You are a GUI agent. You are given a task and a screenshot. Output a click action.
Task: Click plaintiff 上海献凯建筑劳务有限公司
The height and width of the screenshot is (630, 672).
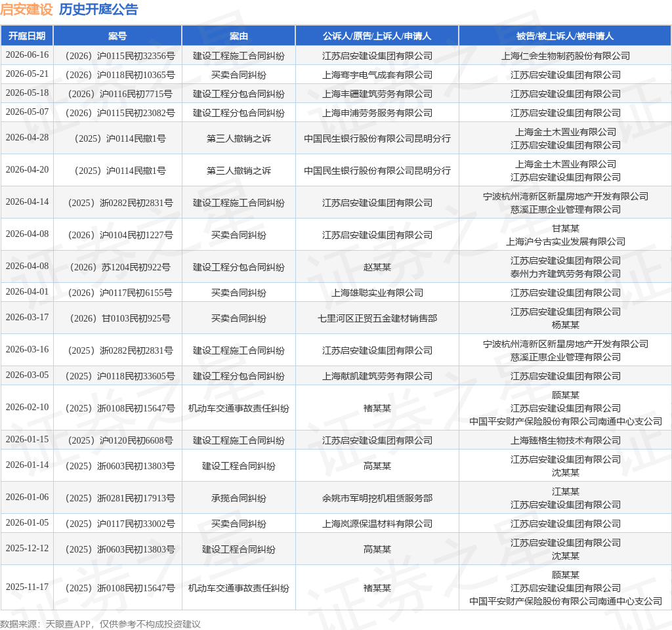point(377,376)
